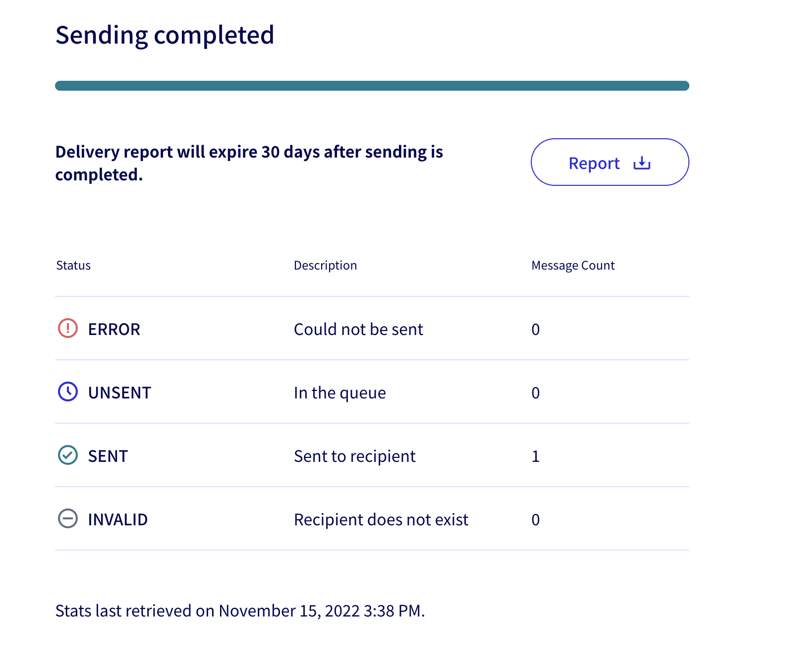Click the red ERROR status icon
Viewport: 790px width, 672px height.
(68, 329)
